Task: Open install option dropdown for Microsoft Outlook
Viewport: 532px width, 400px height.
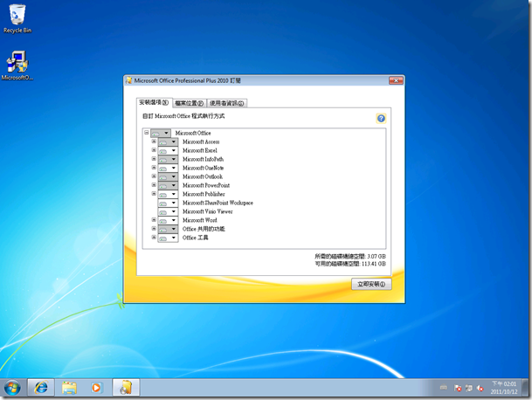Action: pos(168,176)
